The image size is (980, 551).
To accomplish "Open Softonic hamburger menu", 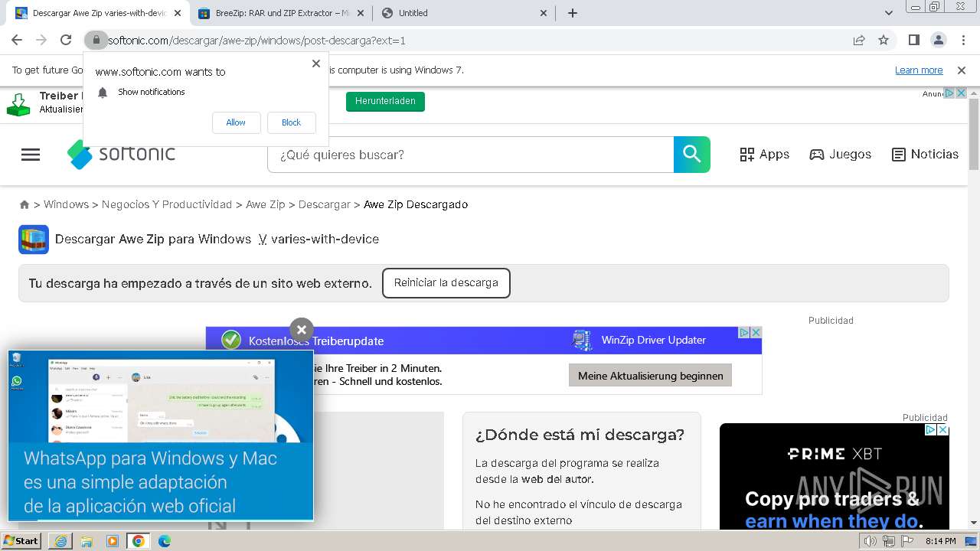I will click(31, 155).
